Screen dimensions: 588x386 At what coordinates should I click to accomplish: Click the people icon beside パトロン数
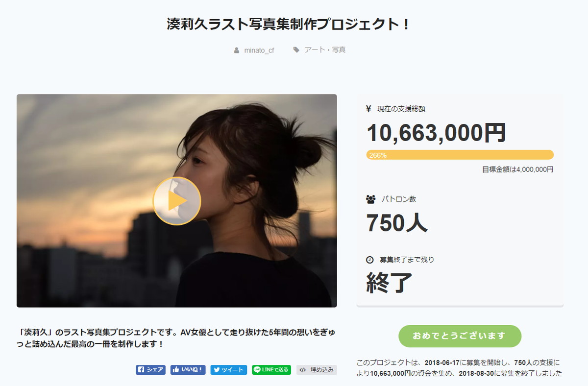coord(370,199)
